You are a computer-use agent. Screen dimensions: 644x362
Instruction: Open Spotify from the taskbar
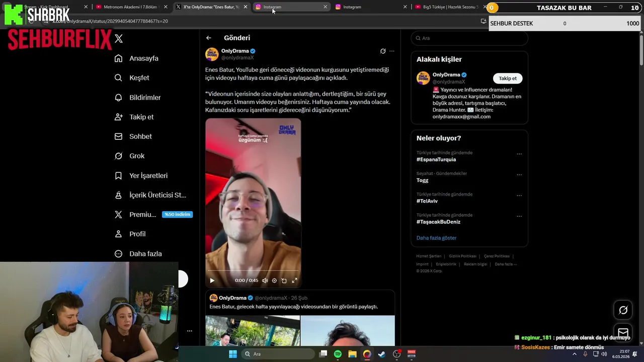pos(338,354)
